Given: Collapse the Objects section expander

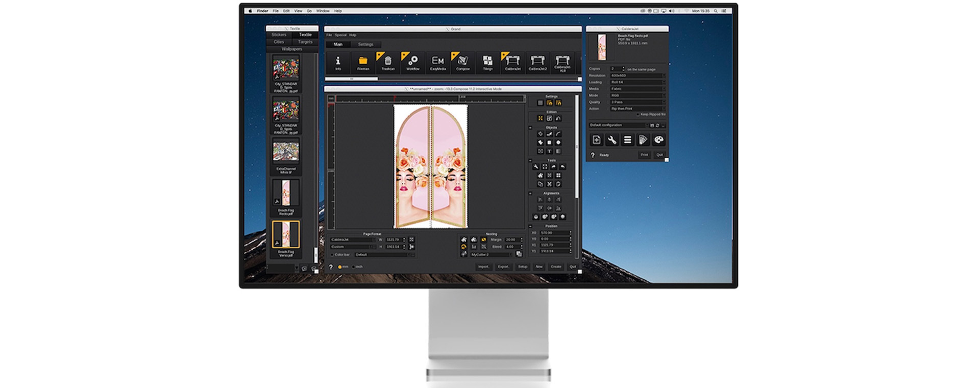Looking at the screenshot, I should (530, 128).
